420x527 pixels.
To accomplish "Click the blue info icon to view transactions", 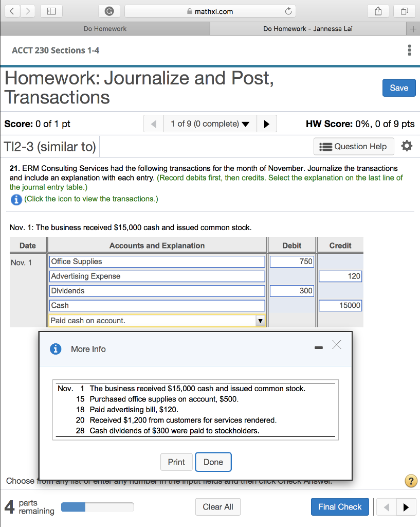I will click(x=16, y=199).
